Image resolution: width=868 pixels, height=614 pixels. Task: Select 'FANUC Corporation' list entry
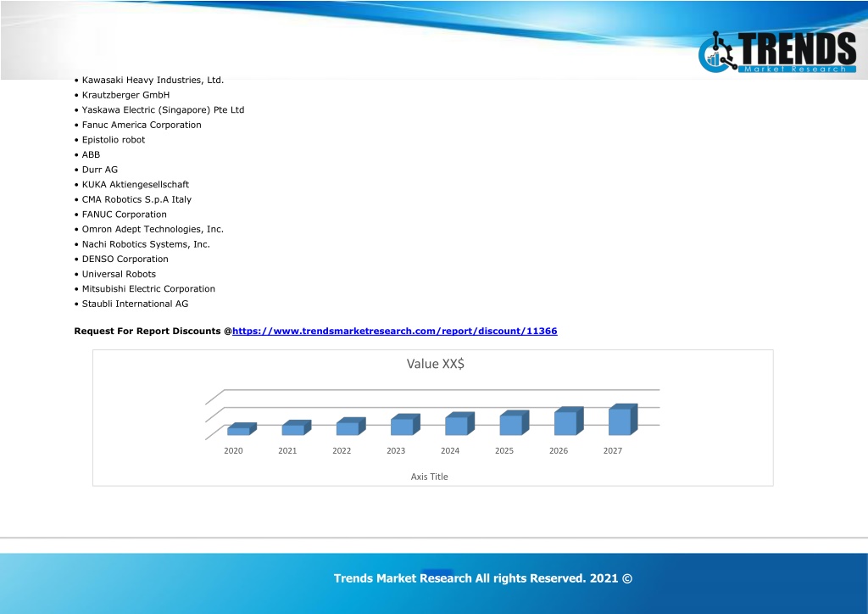pos(124,215)
